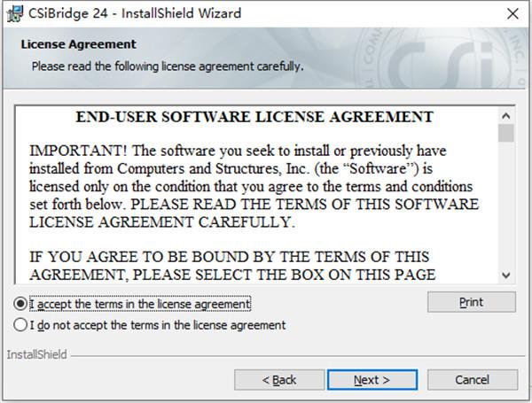Click 'Please read the following license agreement carefully'
The image size is (532, 403).
pyautogui.click(x=168, y=66)
